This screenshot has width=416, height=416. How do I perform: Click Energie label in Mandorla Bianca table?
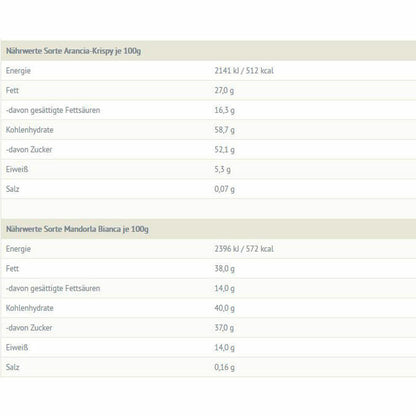coord(18,249)
